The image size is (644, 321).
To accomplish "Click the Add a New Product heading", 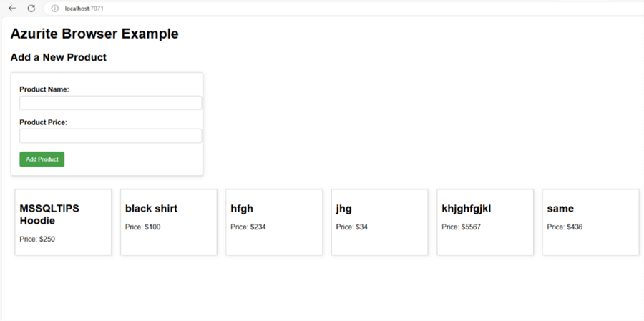I will point(59,57).
